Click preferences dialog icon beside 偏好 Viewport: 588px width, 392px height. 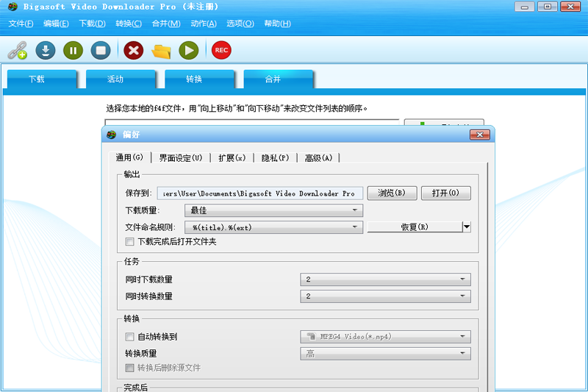pos(112,135)
